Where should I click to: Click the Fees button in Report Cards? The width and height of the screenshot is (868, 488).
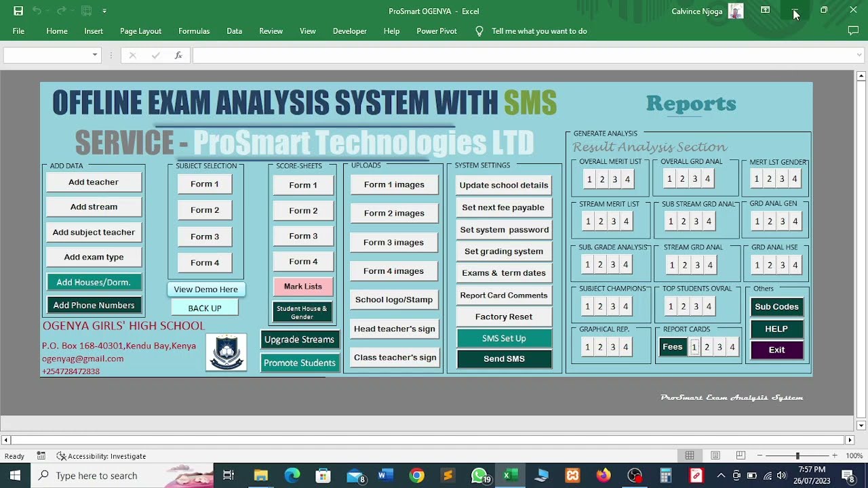[x=673, y=347]
